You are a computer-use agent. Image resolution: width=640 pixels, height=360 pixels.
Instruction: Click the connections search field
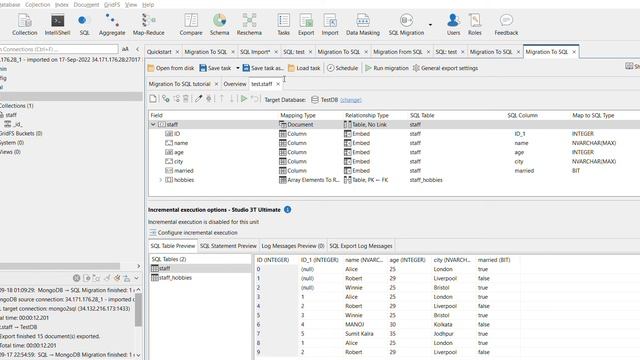click(x=59, y=49)
